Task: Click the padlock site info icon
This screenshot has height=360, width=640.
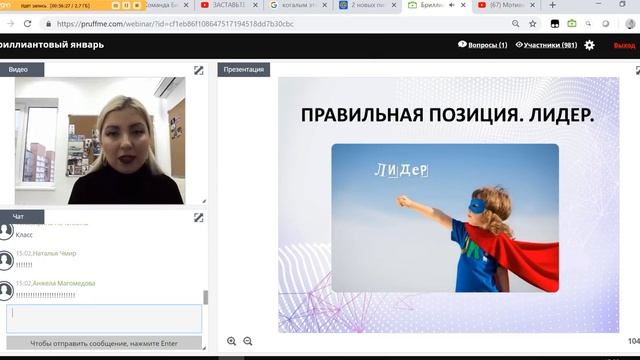Action: [x=49, y=24]
